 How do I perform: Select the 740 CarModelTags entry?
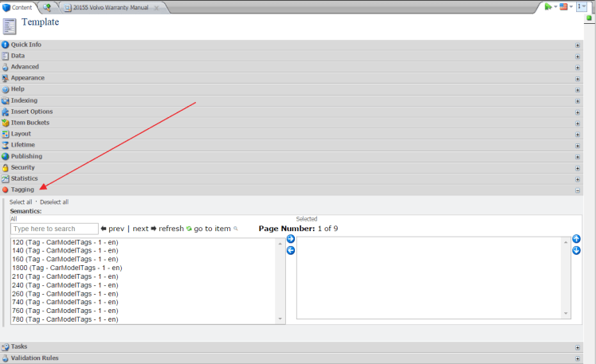[65, 302]
